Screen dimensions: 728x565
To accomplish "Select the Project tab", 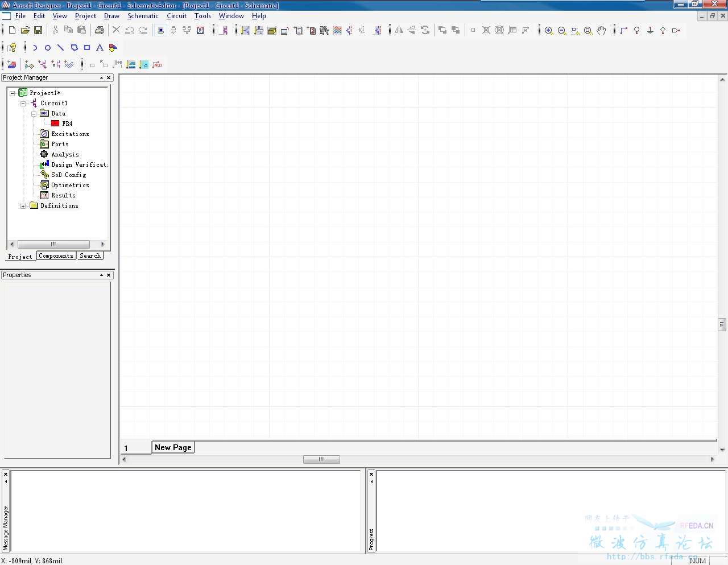I will coord(20,257).
